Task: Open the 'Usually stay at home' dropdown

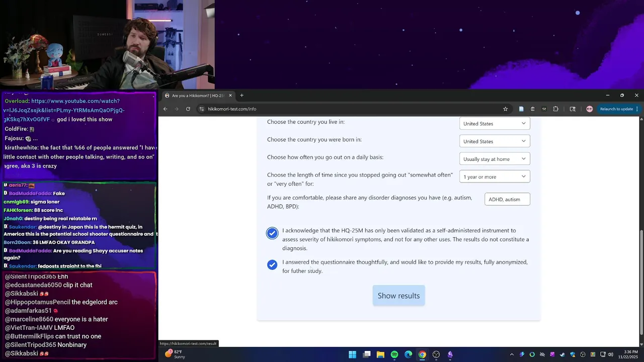Action: click(x=495, y=159)
